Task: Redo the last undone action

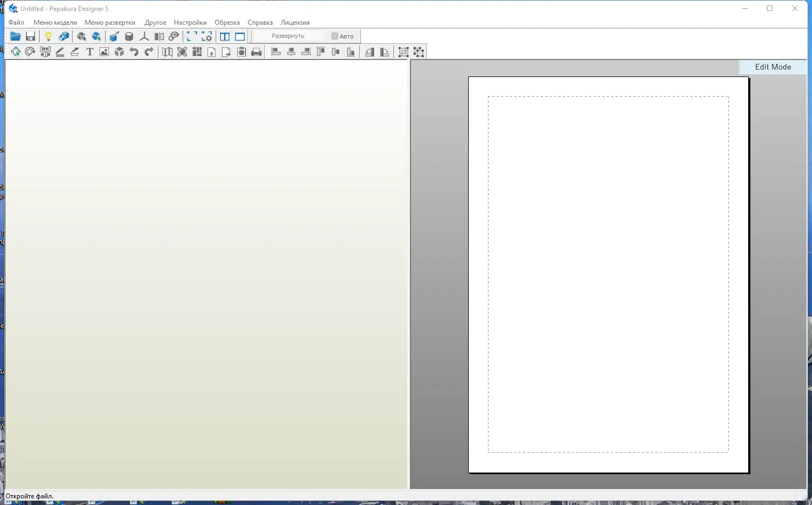Action: [149, 52]
